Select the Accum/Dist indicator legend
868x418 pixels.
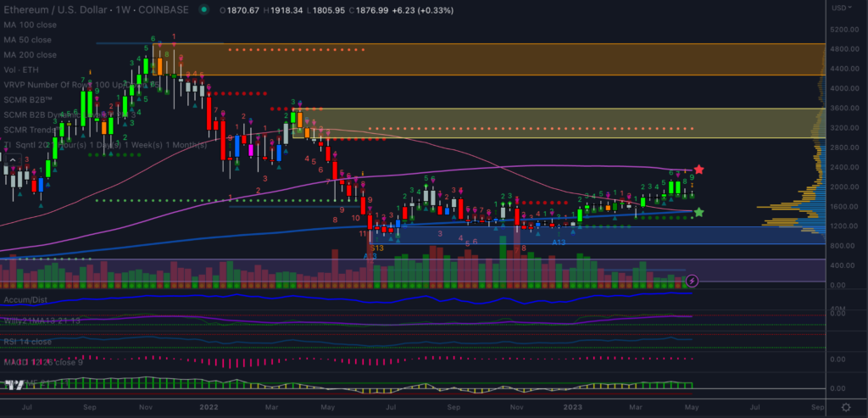pos(25,300)
